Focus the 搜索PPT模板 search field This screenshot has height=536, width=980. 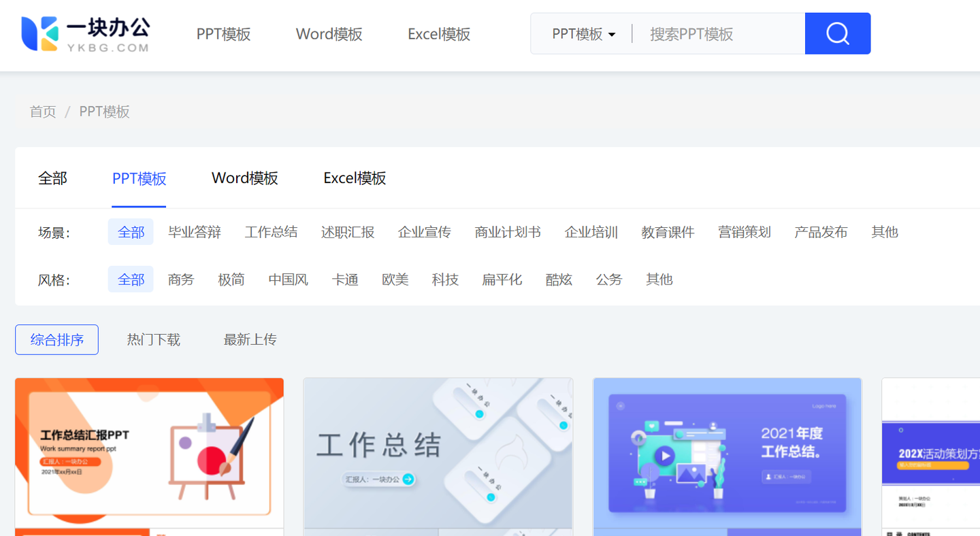(x=718, y=34)
